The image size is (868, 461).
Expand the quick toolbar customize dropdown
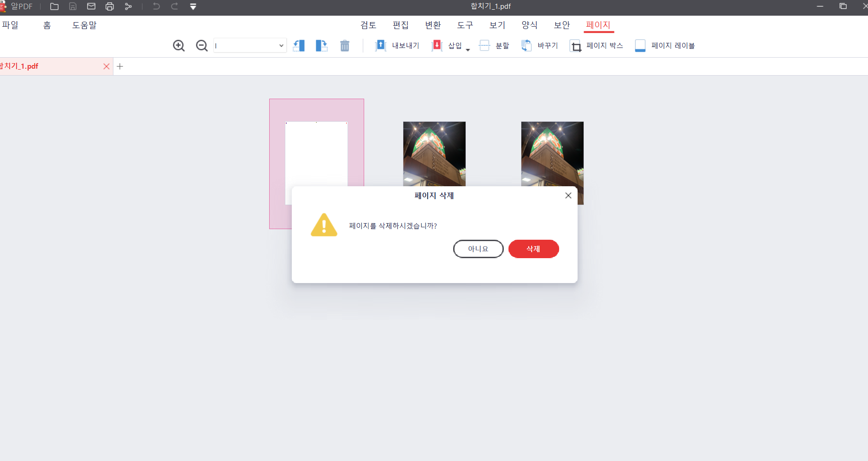click(193, 6)
